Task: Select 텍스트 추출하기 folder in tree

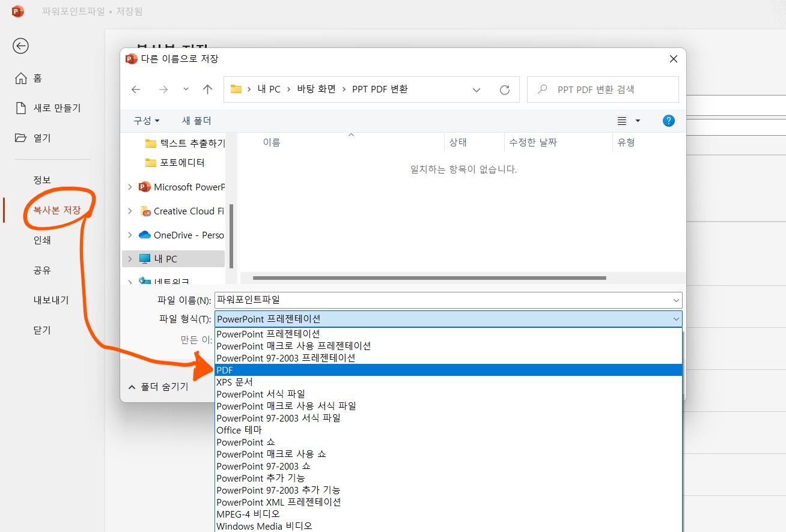Action: pos(185,144)
